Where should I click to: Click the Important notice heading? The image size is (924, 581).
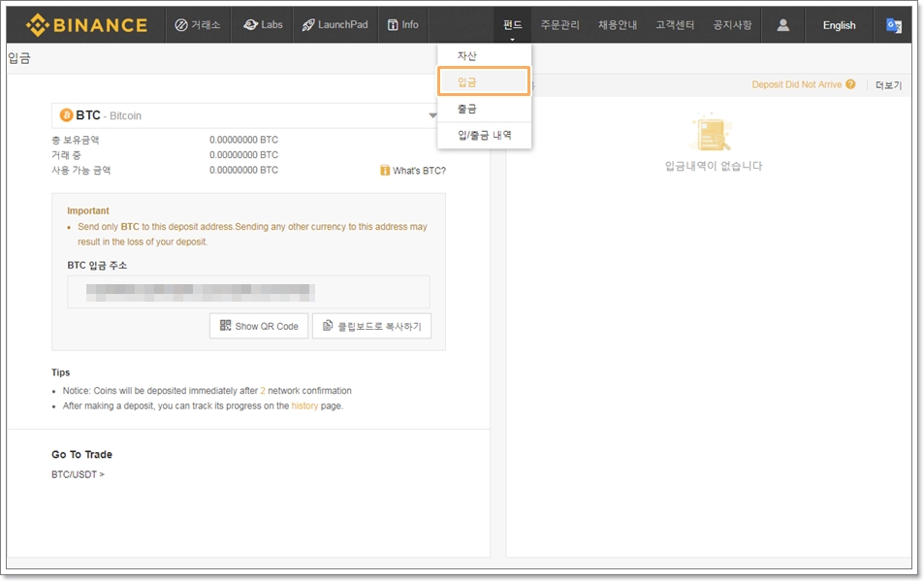pos(88,210)
